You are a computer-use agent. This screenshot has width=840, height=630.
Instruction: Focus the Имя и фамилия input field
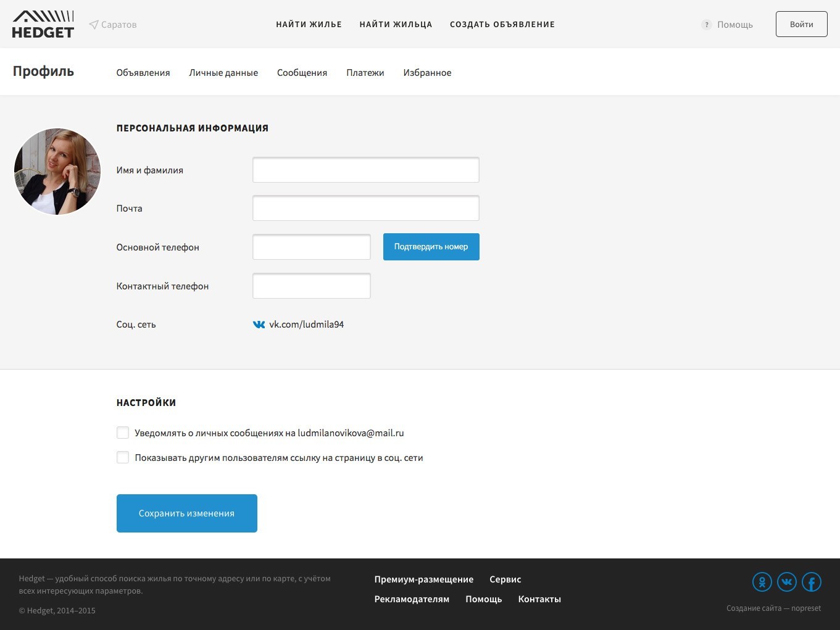(366, 170)
